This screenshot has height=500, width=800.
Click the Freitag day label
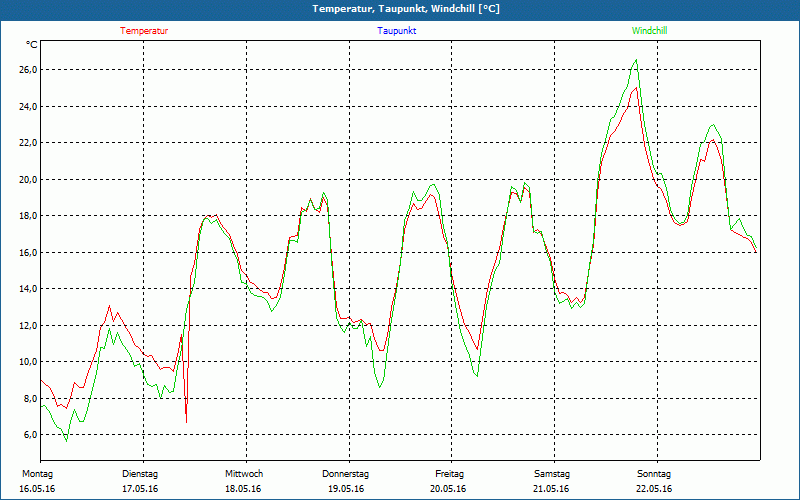pyautogui.click(x=449, y=474)
